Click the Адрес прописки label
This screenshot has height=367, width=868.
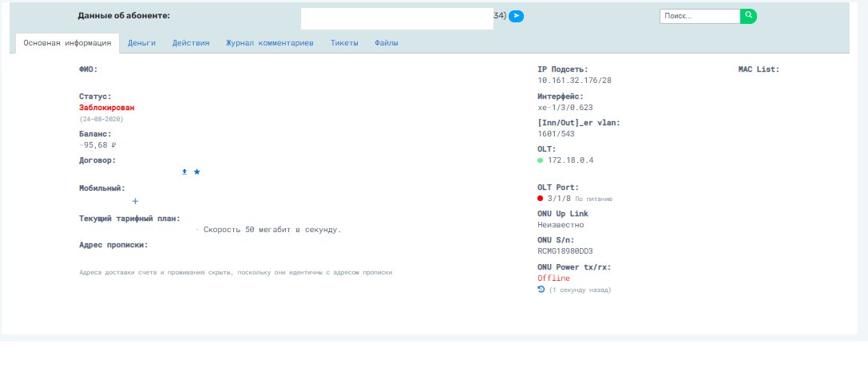click(x=113, y=245)
